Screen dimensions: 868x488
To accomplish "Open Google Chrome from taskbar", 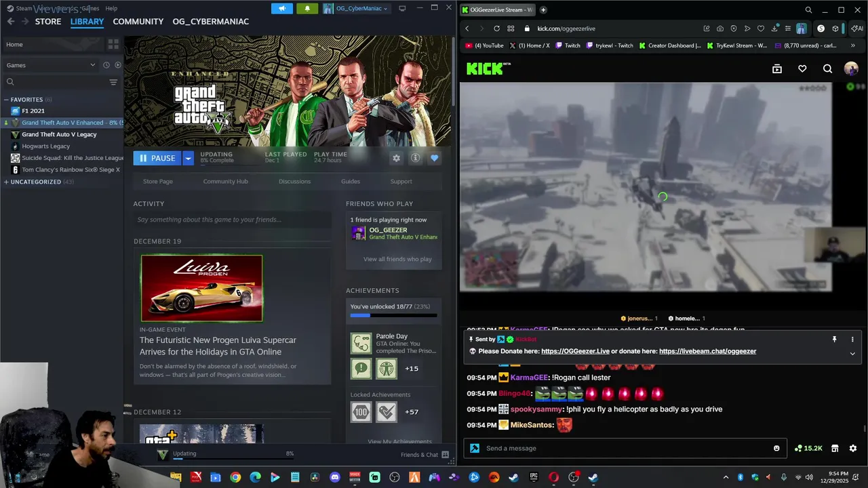I will pos(235,477).
